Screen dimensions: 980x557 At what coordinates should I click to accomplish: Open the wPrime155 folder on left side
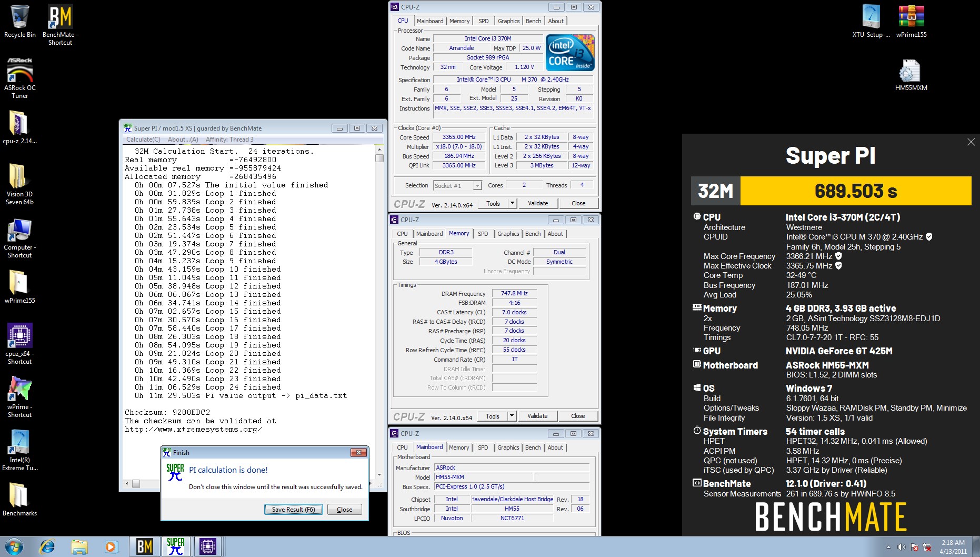tap(20, 287)
